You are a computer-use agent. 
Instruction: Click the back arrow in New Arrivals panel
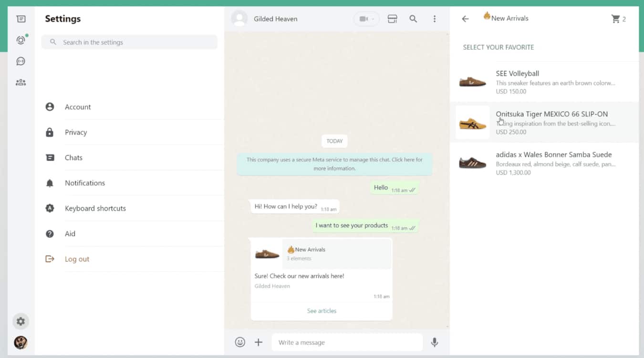click(465, 19)
